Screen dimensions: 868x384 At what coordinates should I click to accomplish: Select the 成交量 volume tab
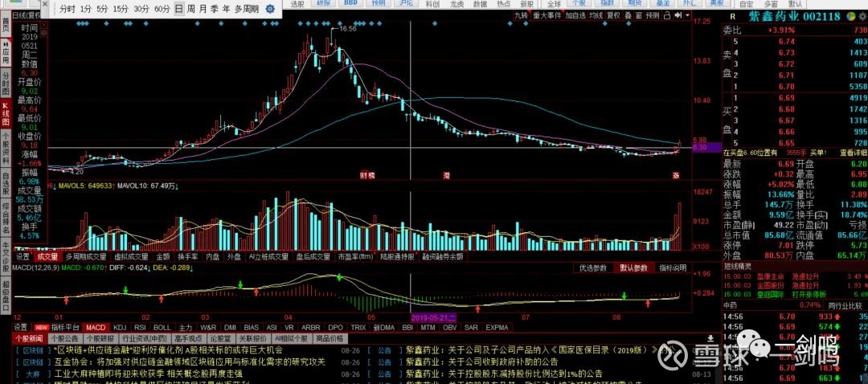pos(47,257)
